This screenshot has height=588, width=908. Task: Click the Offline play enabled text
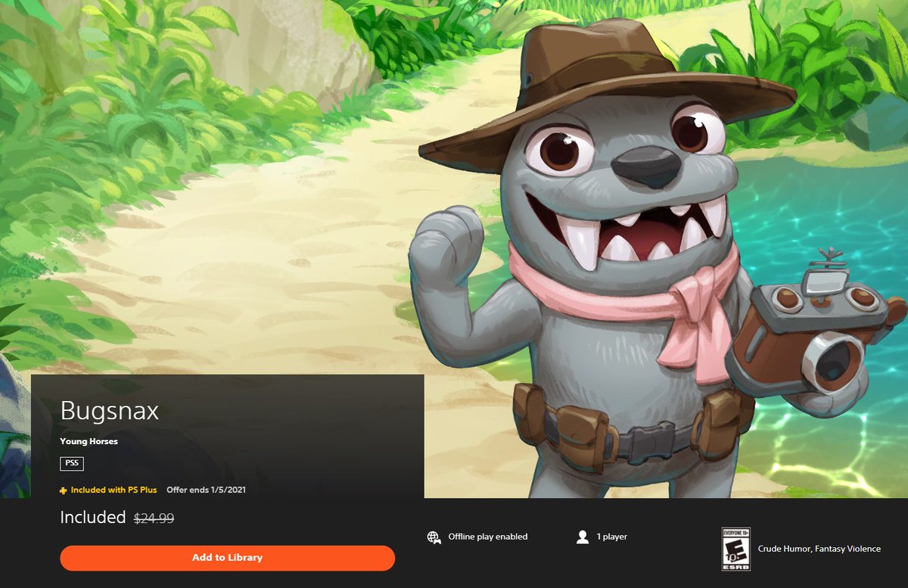(x=488, y=537)
